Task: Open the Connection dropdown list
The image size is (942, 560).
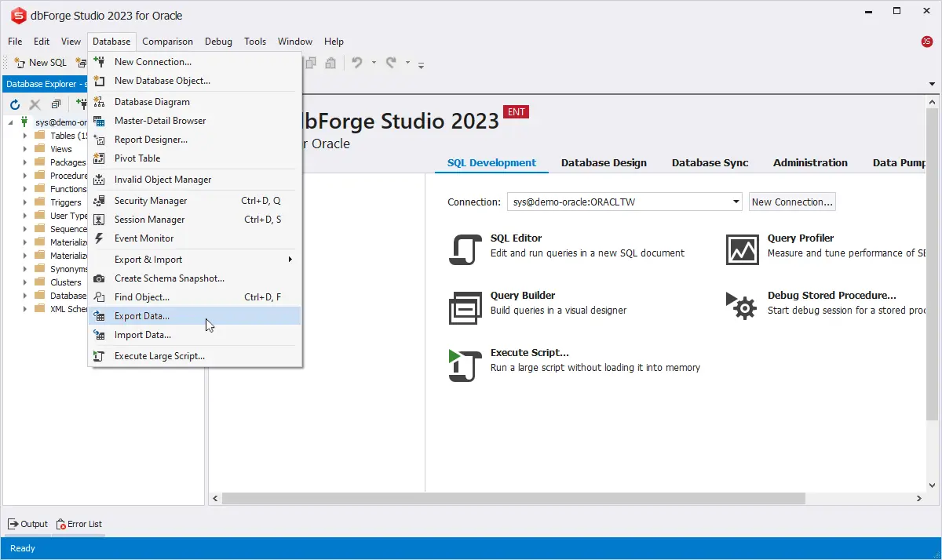Action: (x=736, y=202)
